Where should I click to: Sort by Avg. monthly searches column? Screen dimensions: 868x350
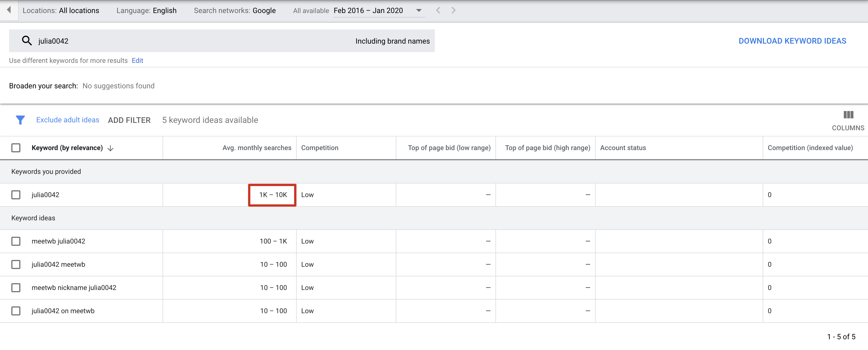(x=257, y=148)
